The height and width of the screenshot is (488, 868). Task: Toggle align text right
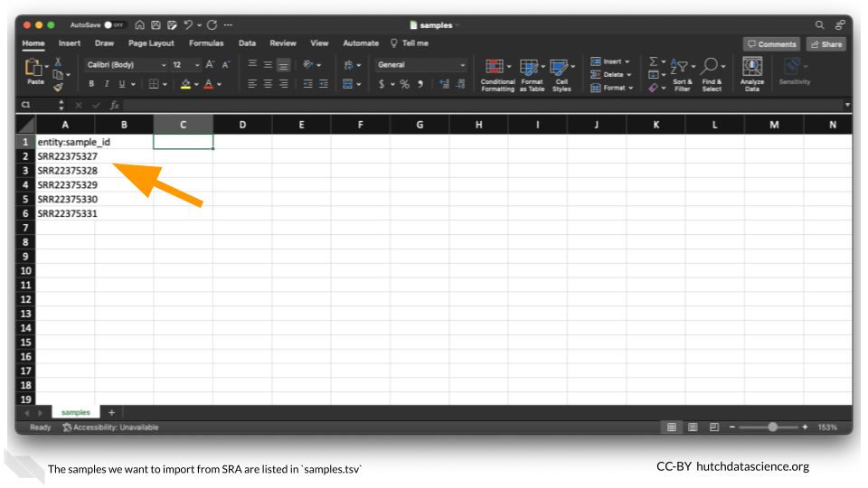[x=283, y=84]
